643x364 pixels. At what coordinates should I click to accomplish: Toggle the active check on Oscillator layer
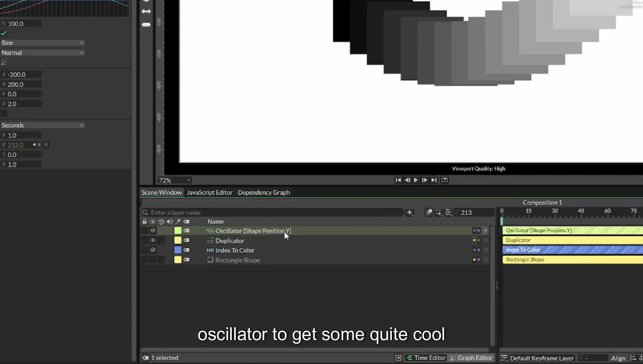click(153, 231)
